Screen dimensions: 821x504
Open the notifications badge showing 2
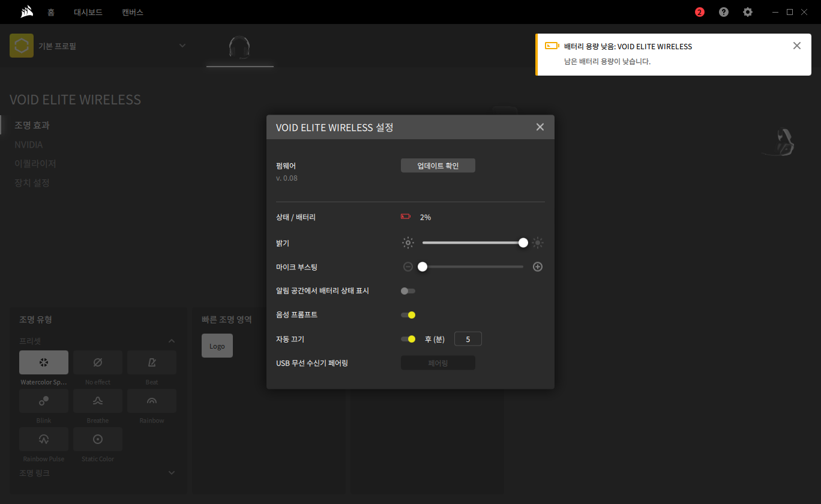click(699, 12)
